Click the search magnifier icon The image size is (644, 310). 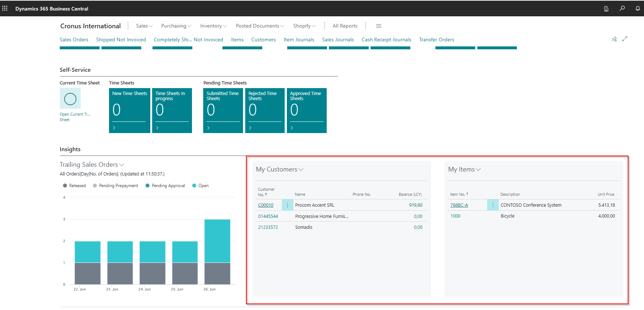(622, 8)
